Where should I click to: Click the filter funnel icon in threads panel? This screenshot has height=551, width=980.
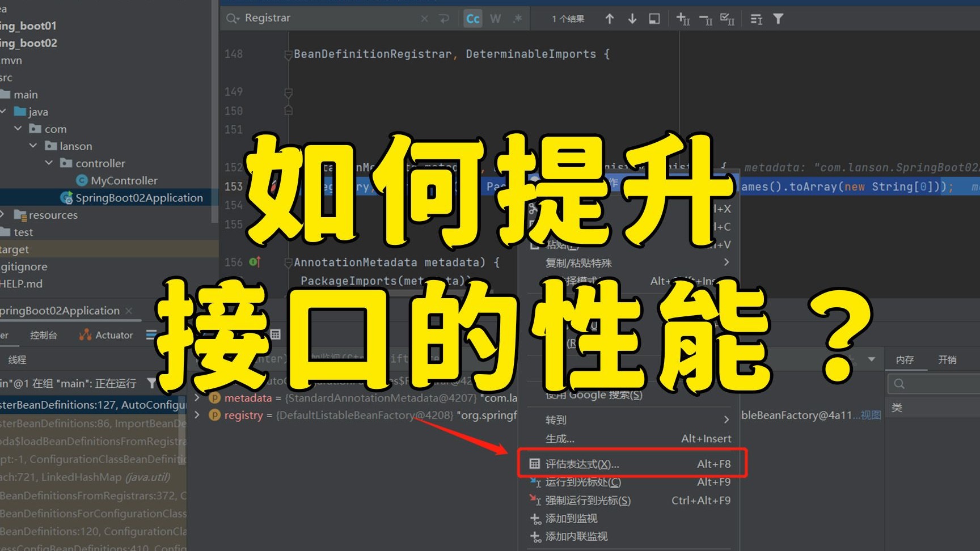point(152,383)
